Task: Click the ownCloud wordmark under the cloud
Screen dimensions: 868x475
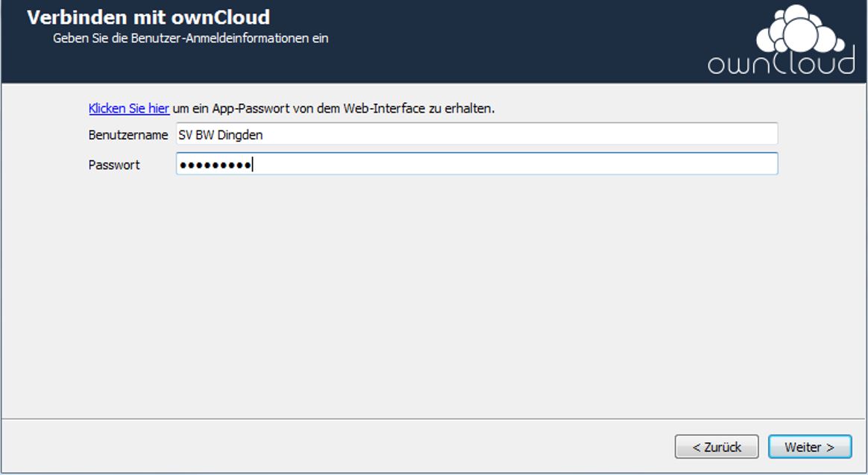Action: [x=781, y=63]
